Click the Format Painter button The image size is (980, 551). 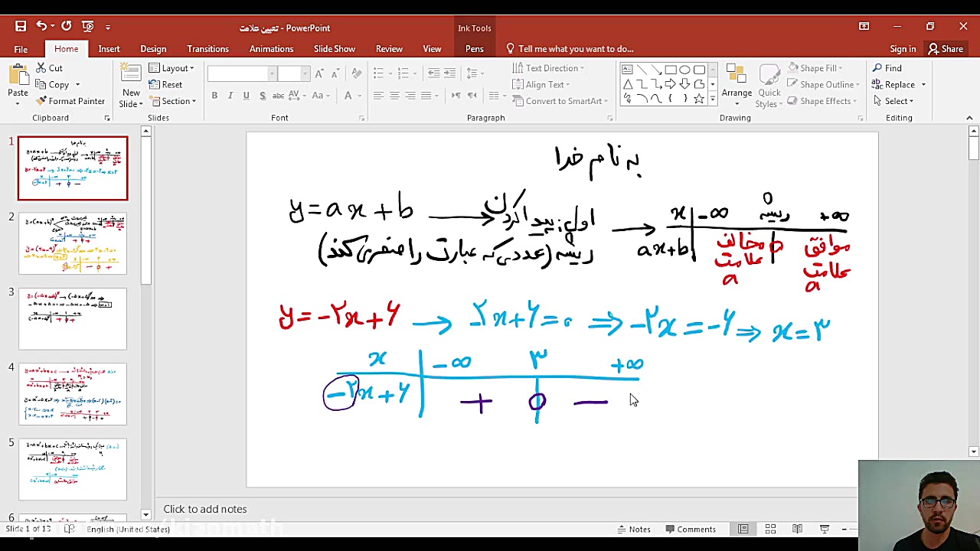tap(70, 101)
